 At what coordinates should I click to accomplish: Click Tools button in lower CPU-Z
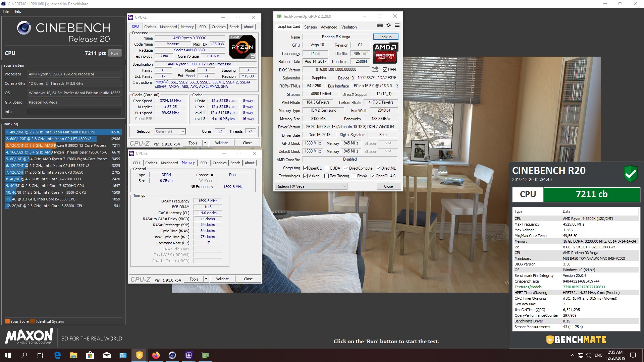point(194,279)
